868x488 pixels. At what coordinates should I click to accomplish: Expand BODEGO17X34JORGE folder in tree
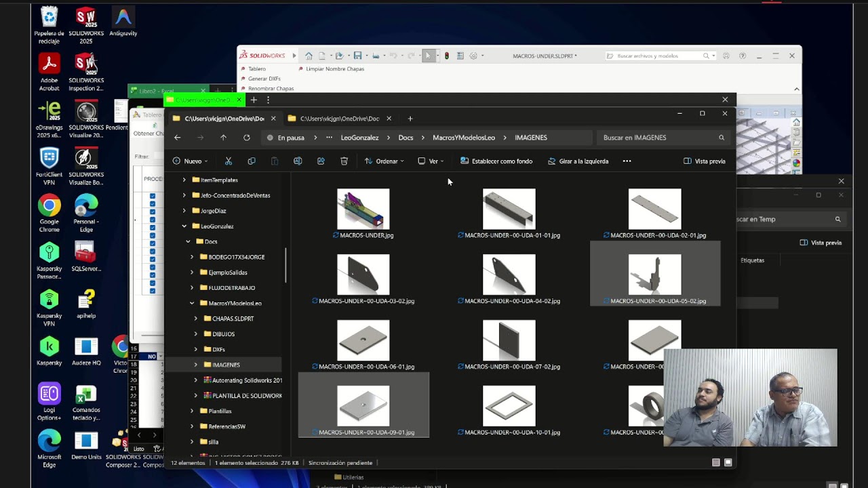(x=192, y=257)
